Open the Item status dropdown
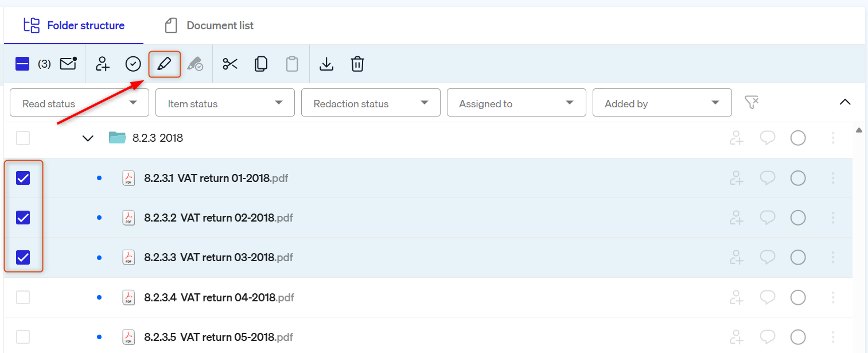 (x=225, y=103)
